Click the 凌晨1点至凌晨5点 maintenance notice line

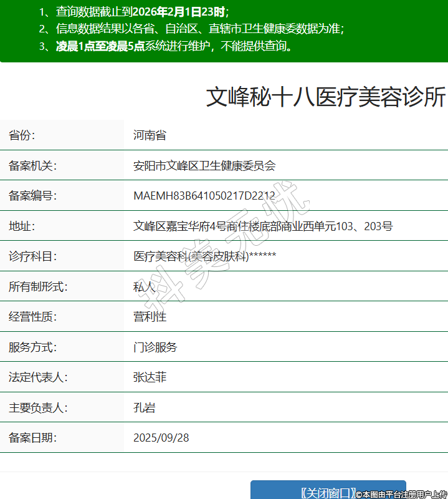(x=174, y=46)
